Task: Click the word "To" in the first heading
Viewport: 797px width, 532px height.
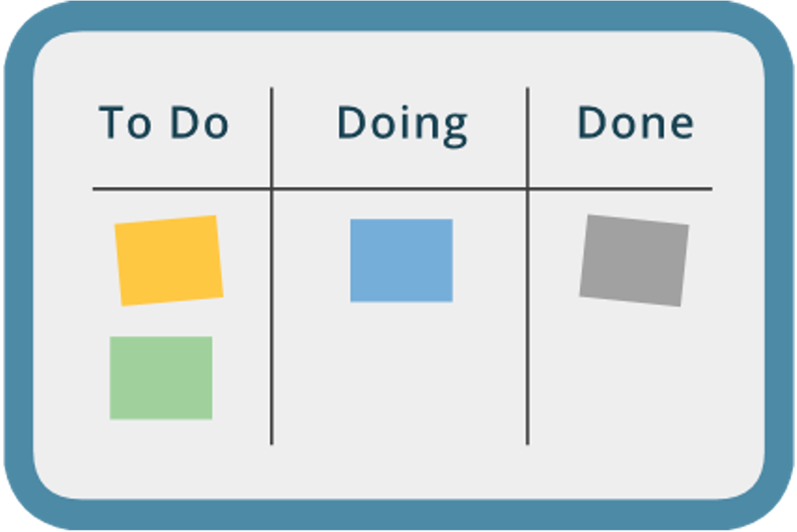Action: pyautogui.click(x=125, y=122)
